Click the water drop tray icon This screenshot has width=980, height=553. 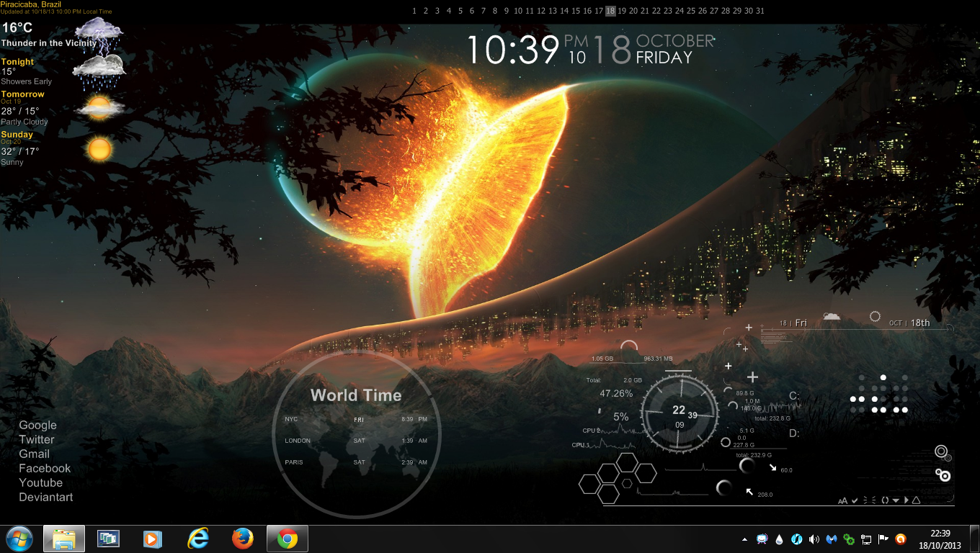pos(780,539)
